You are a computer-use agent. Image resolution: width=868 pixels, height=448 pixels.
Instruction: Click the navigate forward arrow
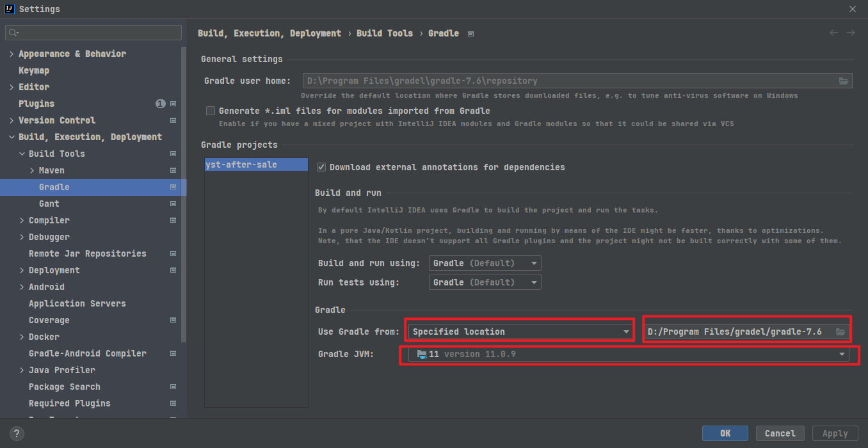click(851, 33)
